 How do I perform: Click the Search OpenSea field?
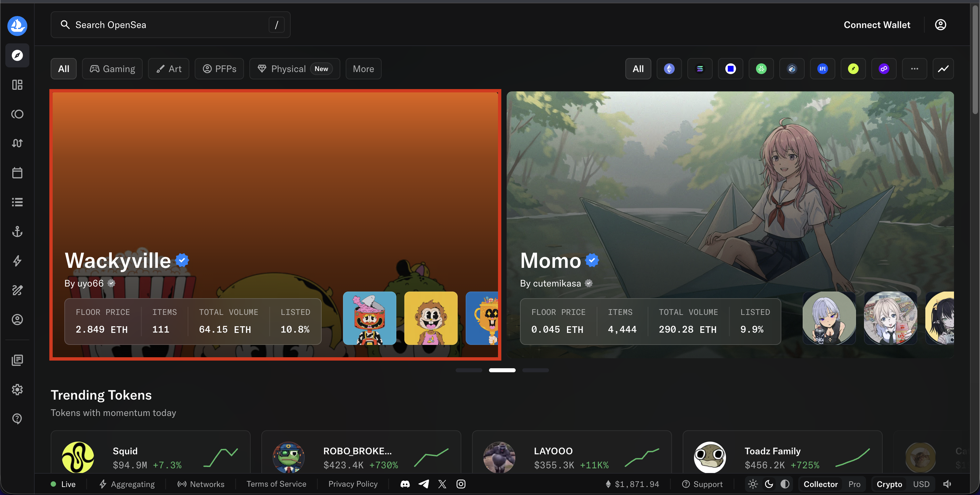(170, 25)
